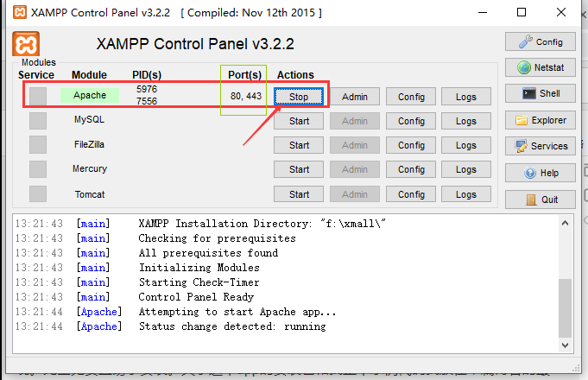Start the MySQL module

[299, 121]
